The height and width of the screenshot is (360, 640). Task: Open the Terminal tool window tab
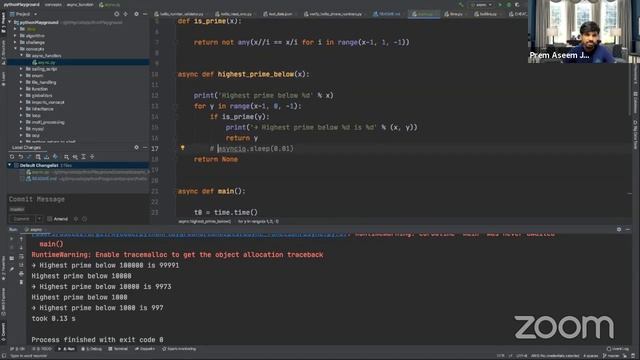(118, 349)
